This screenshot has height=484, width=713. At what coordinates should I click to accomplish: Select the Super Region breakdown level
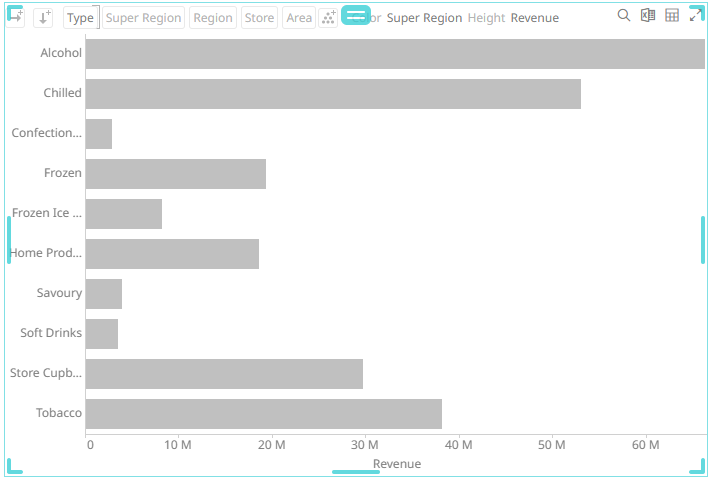(x=143, y=18)
